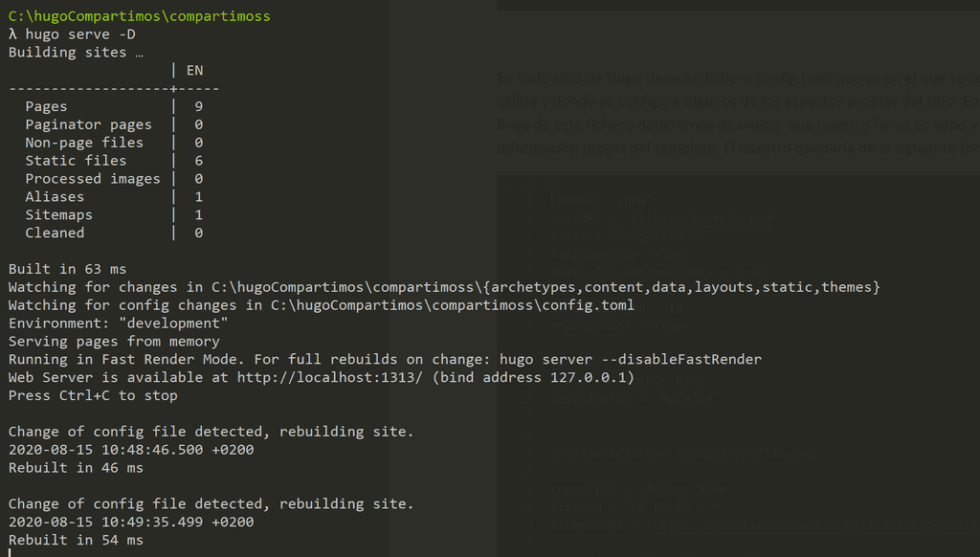Click the value 9 in Pages row
The height and width of the screenshot is (557, 980).
click(199, 107)
